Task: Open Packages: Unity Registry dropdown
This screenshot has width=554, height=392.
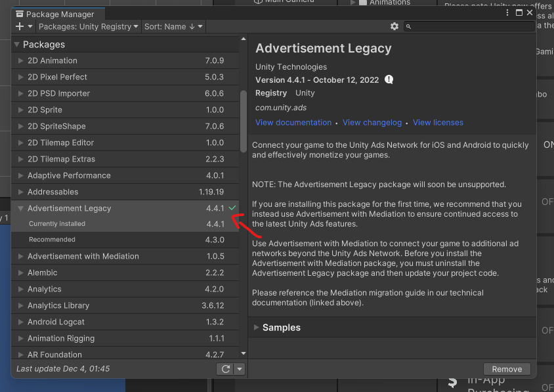Action: [x=89, y=26]
